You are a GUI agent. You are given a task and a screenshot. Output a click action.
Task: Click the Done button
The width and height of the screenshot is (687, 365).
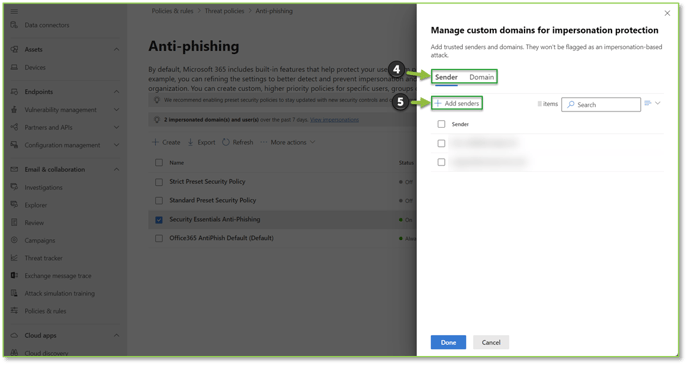click(448, 342)
